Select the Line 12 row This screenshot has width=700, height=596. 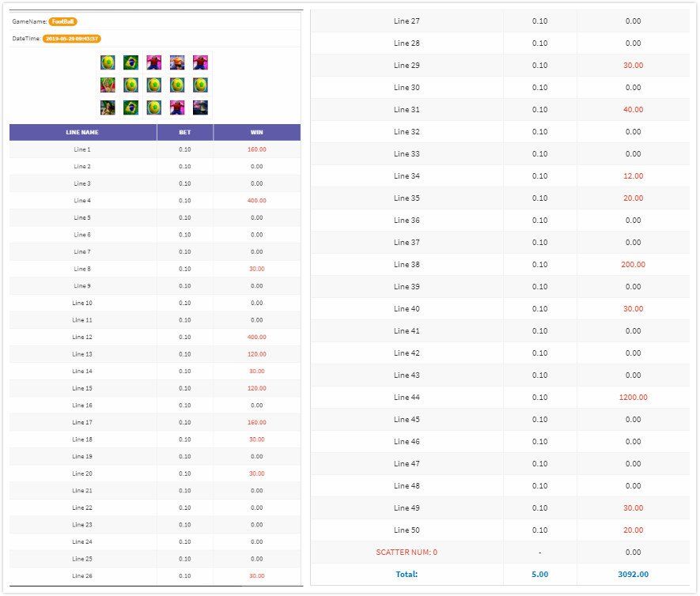(155, 338)
